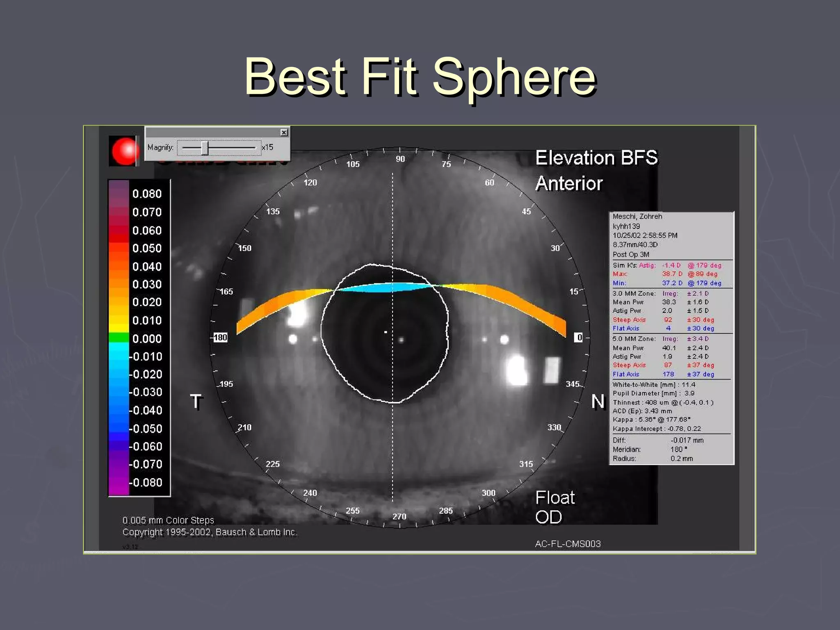Click the N nasal marker

tap(598, 401)
